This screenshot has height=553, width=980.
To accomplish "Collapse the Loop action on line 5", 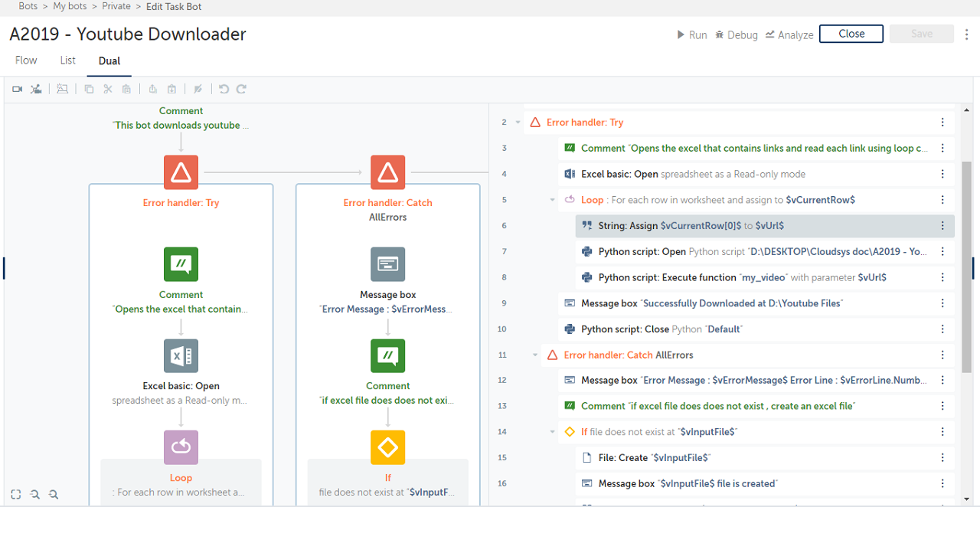I will pyautogui.click(x=553, y=200).
